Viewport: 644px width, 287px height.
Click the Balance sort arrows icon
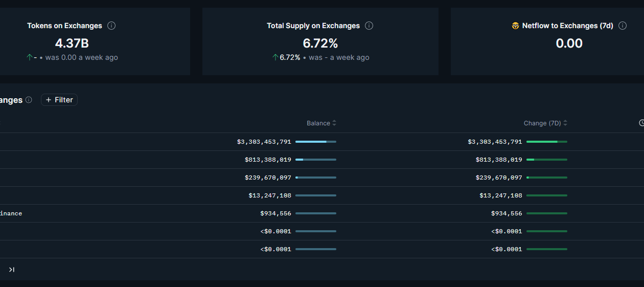334,123
